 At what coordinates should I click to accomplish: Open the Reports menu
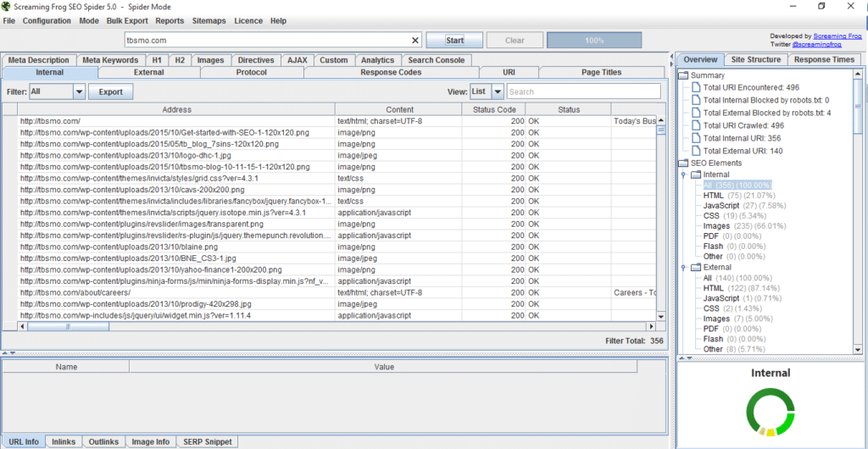(170, 21)
